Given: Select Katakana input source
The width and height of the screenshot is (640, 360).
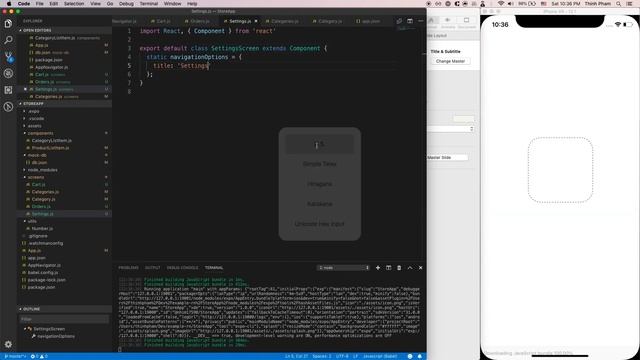Looking at the screenshot, I should click(320, 204).
